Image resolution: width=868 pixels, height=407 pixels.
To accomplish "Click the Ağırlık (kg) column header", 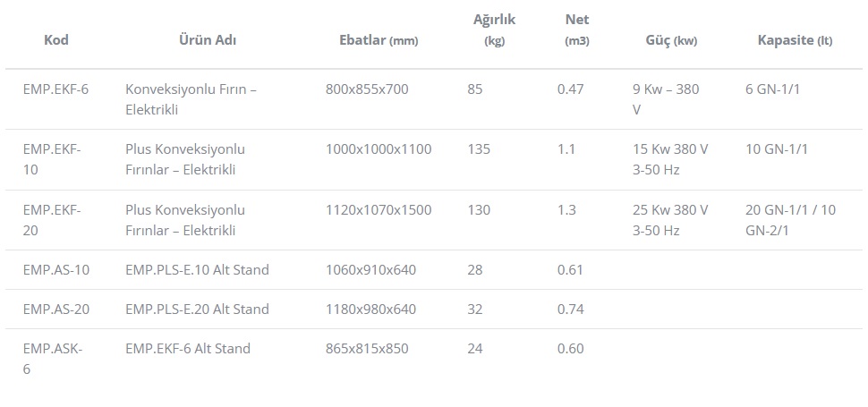I will click(x=494, y=30).
